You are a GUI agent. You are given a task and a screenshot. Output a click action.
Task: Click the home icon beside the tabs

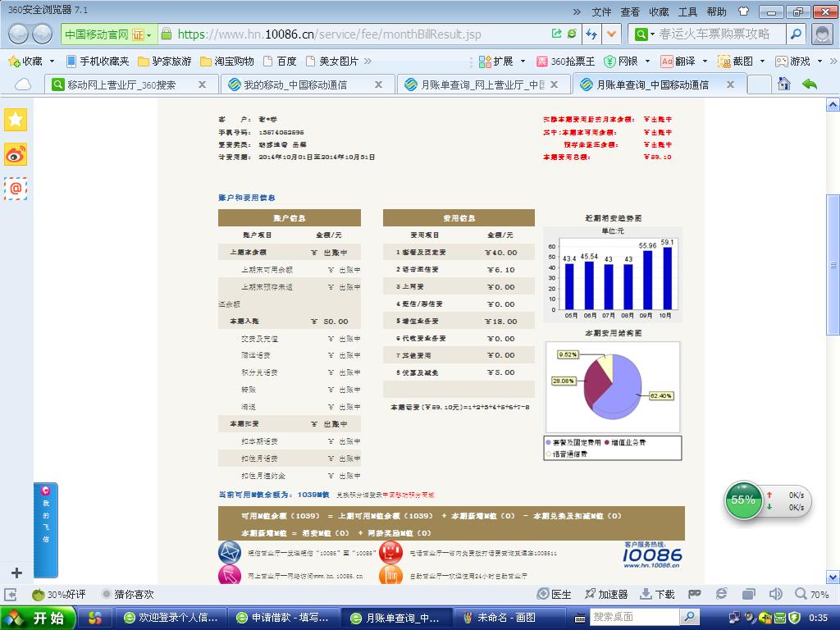click(x=784, y=84)
